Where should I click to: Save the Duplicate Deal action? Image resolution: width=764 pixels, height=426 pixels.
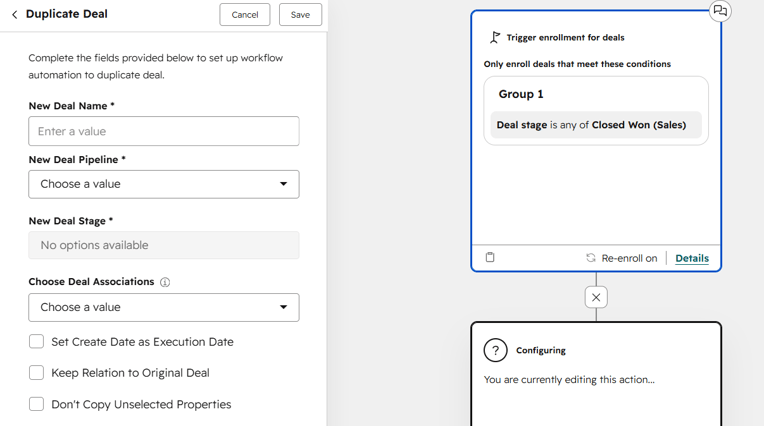[x=300, y=15]
